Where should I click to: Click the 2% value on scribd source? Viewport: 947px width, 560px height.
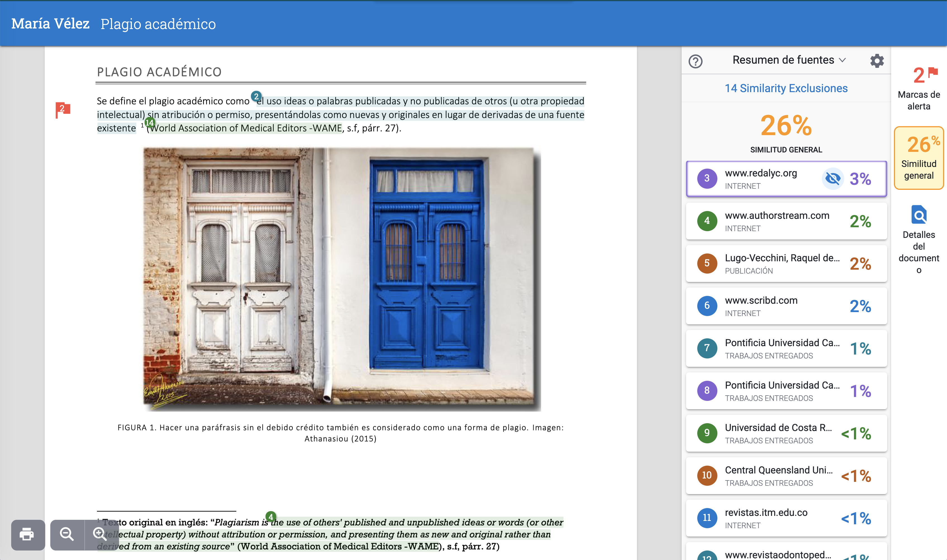(x=860, y=306)
